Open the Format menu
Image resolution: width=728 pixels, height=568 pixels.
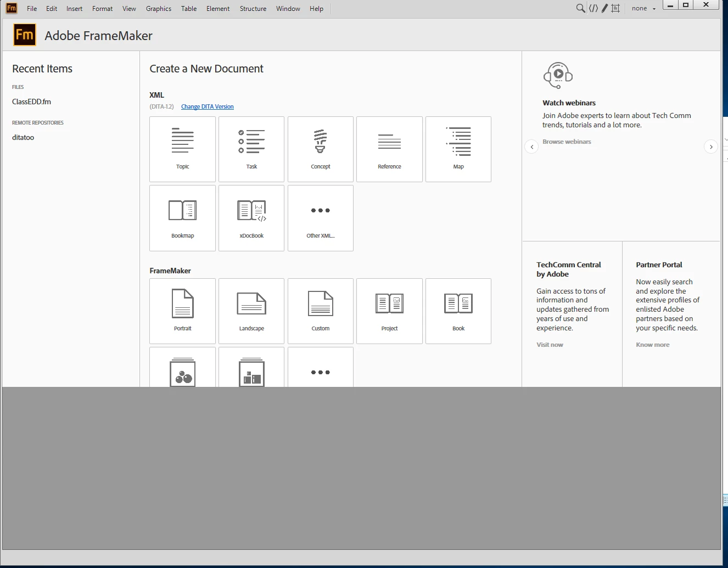[102, 8]
